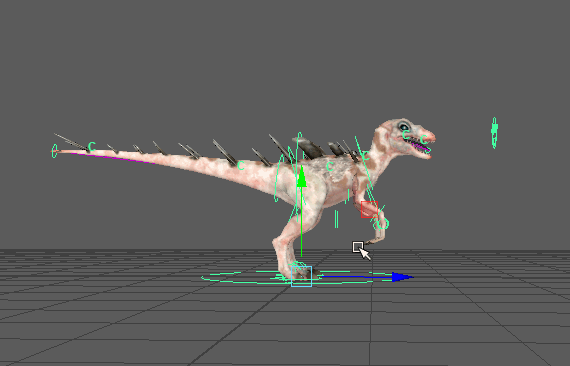570x366 pixels.
Task: Select the green ring control at the hand
Action: pos(382,224)
